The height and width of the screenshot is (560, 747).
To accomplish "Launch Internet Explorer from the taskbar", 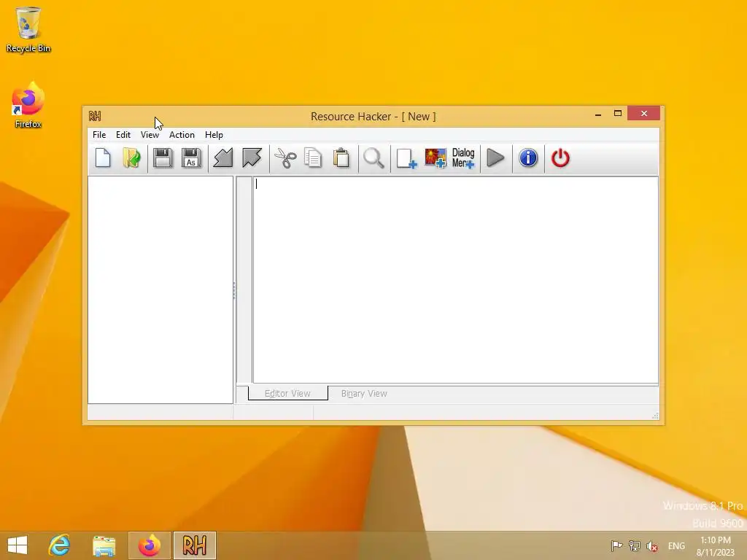I will click(x=60, y=545).
